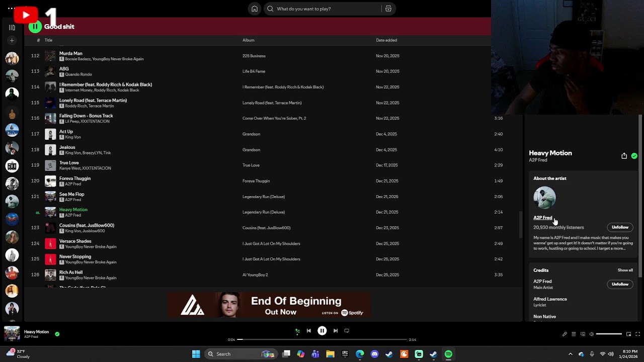Viewport: 644px width, 362px height.
Task: Open the play queue icon
Action: pyautogui.click(x=574, y=334)
